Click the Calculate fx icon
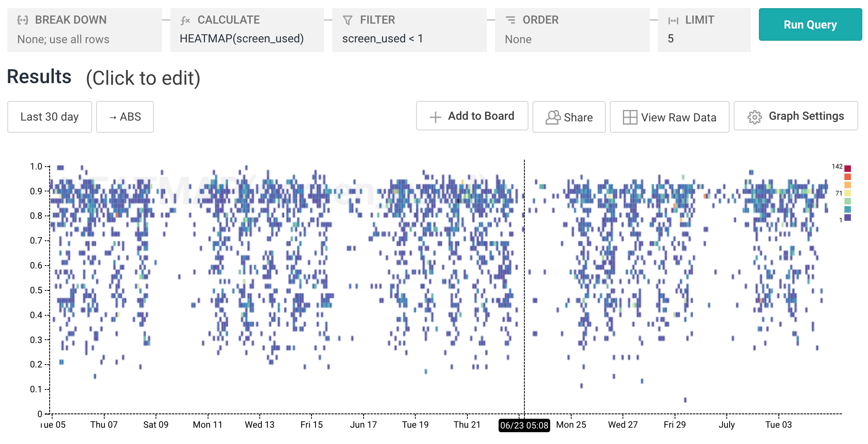The height and width of the screenshot is (444, 868). pyautogui.click(x=185, y=20)
